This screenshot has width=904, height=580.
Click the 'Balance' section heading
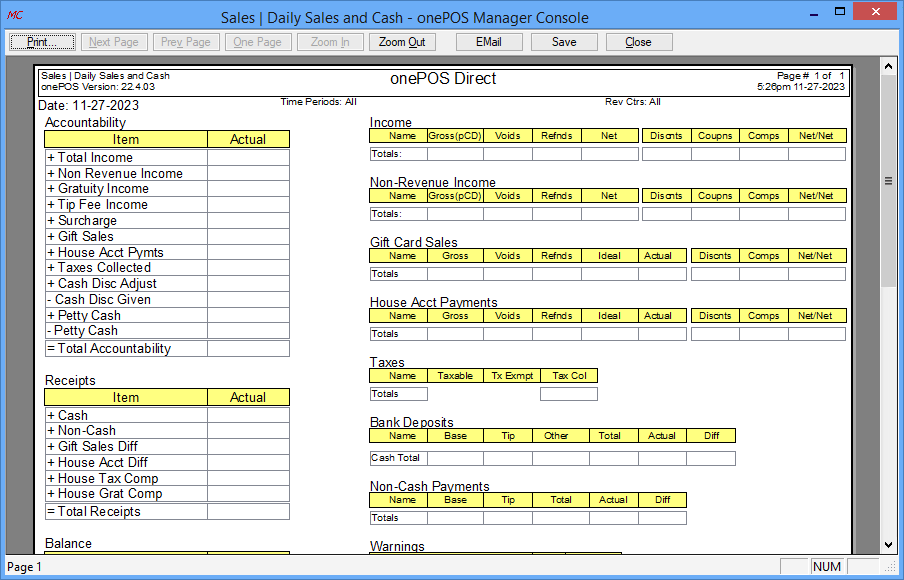(68, 544)
